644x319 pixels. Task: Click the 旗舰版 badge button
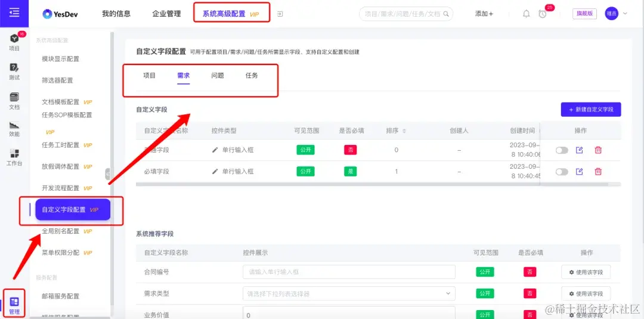point(584,14)
